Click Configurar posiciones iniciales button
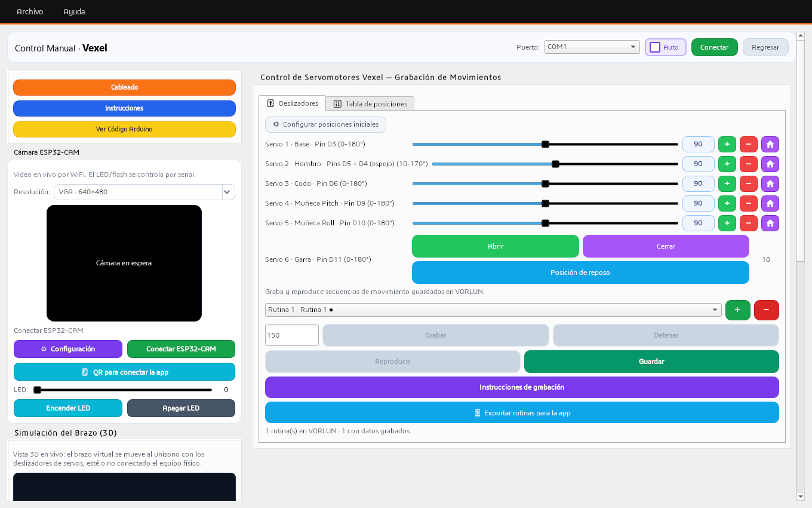The width and height of the screenshot is (812, 508). pyautogui.click(x=326, y=124)
